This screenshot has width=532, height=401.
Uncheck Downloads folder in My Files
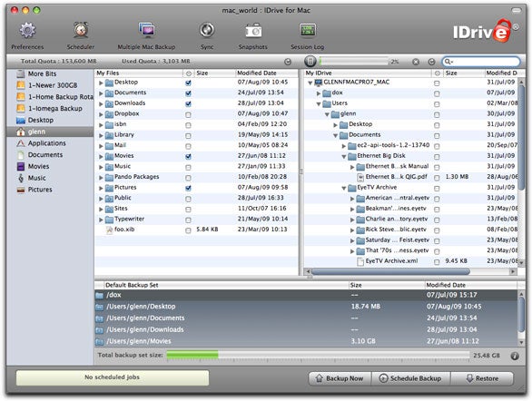click(188, 103)
